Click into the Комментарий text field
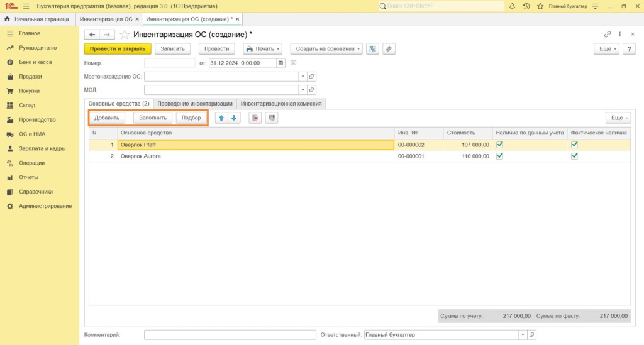This screenshot has height=345, width=644. click(x=230, y=335)
